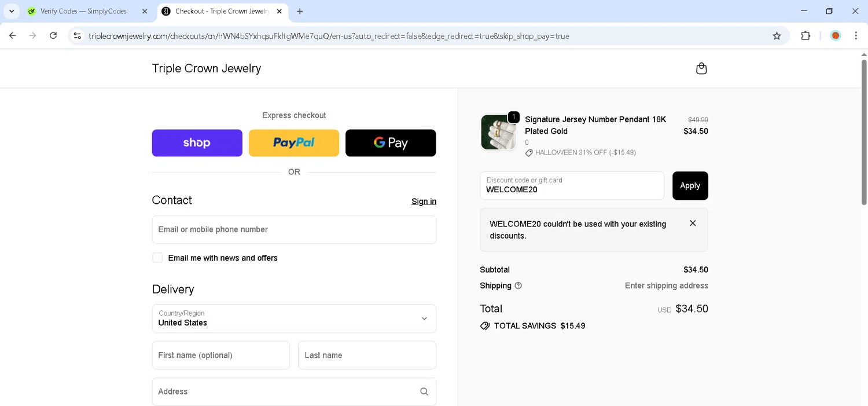The width and height of the screenshot is (868, 406).
Task: Bookmark this page with the star icon
Action: (x=777, y=36)
